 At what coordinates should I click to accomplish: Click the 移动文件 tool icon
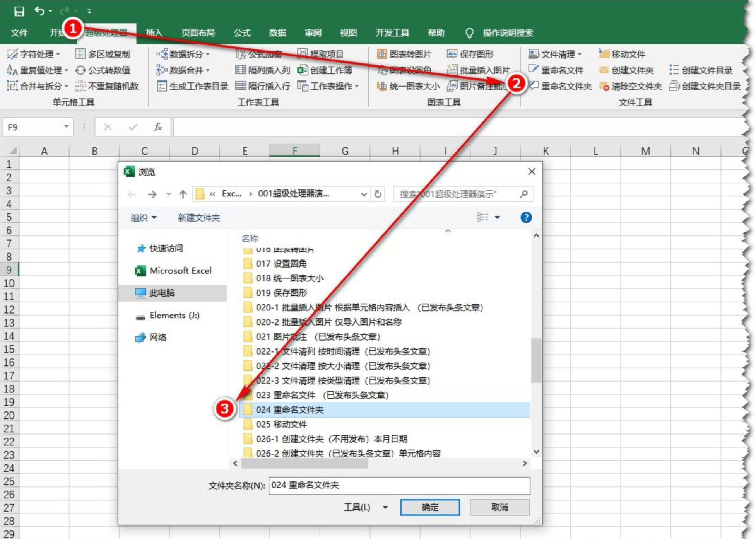point(604,54)
